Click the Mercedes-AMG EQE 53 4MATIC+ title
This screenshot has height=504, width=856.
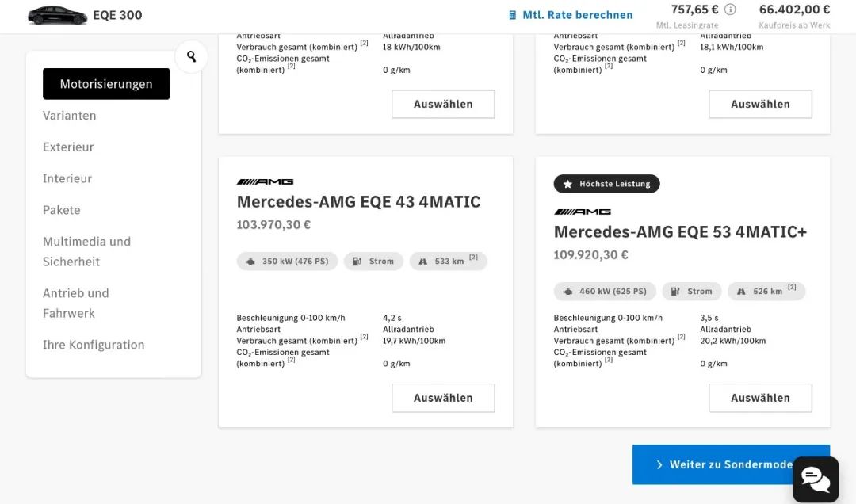[680, 232]
